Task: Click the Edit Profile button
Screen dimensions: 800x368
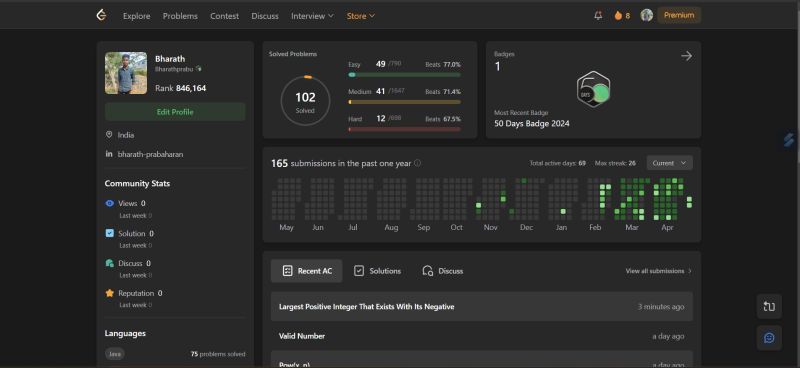Action: click(175, 112)
